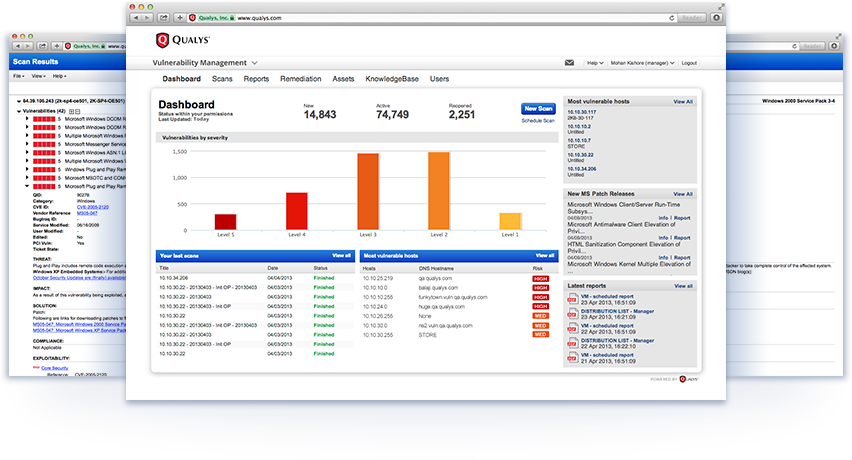Open the mail envelope icon
This screenshot has height=460, width=852.
point(569,63)
